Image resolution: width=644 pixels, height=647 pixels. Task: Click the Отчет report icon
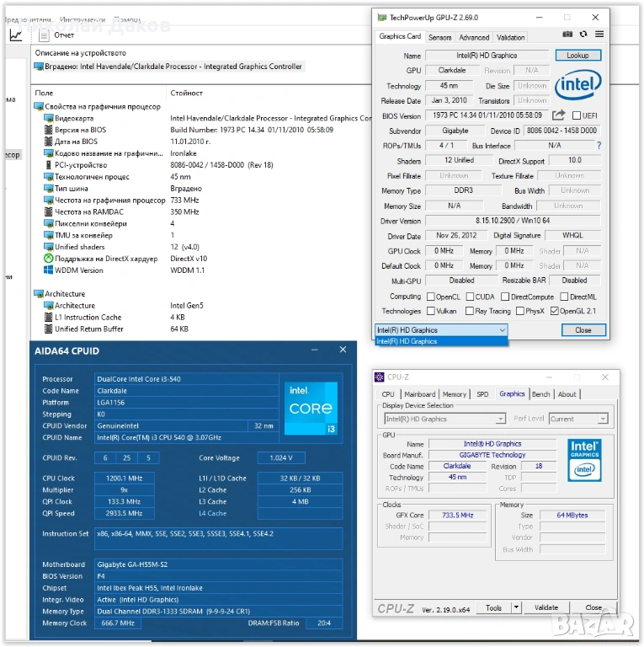tap(43, 35)
